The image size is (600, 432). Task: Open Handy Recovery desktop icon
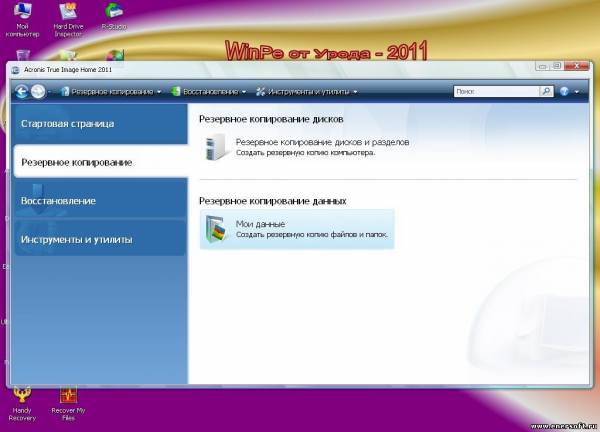point(22,404)
